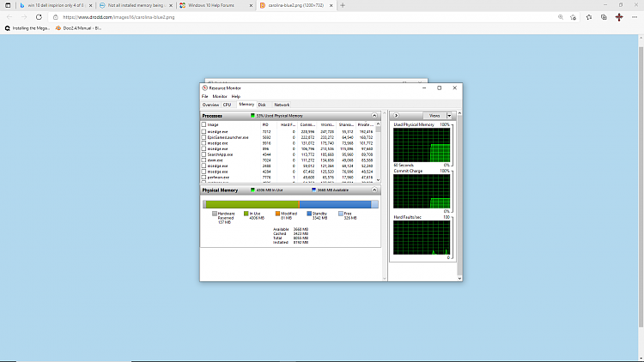
Task: Click the Resource Monitor title bar icon
Action: pos(204,87)
